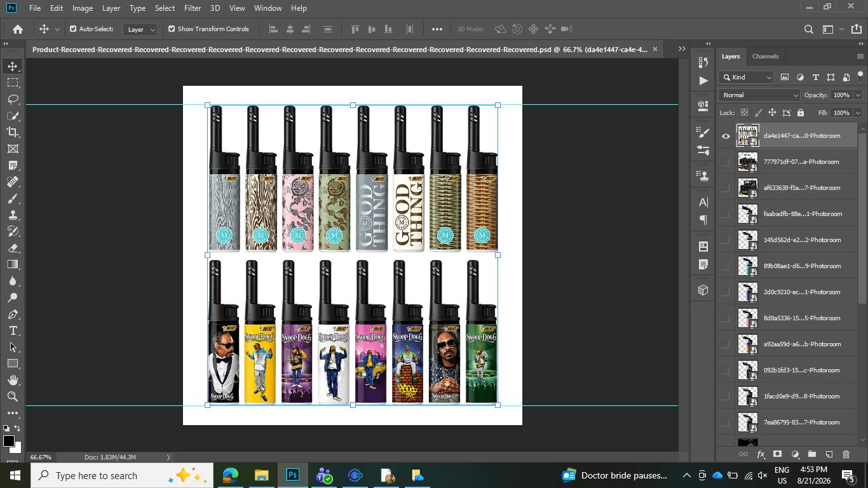This screenshot has height=488, width=868.
Task: Create a new layer via icon
Action: [x=829, y=454]
